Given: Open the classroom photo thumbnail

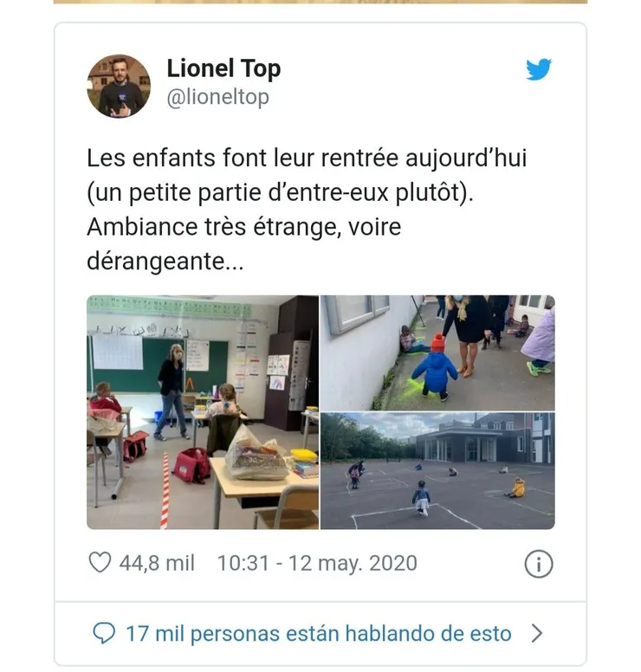Looking at the screenshot, I should pos(203,412).
